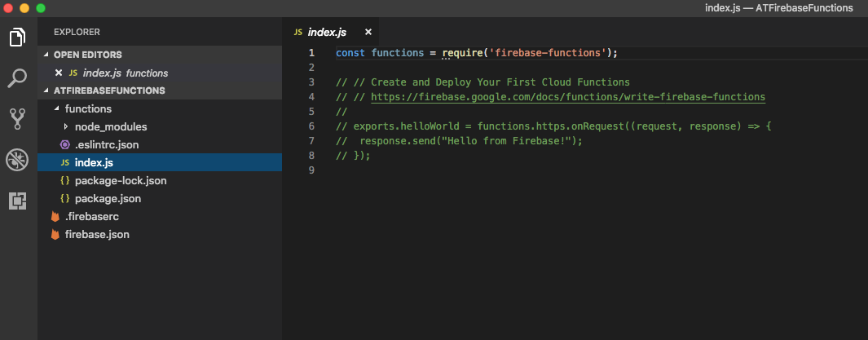Expand the node_modules folder

tap(110, 126)
